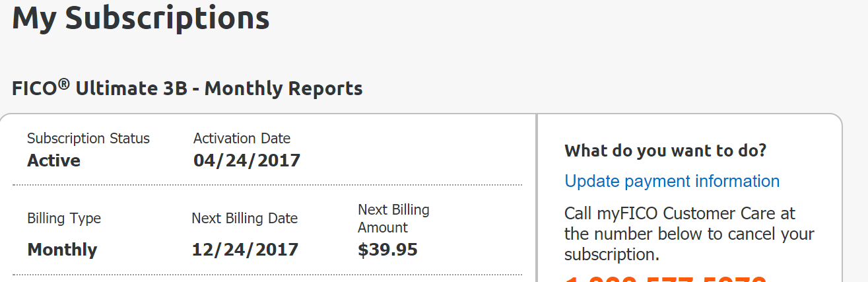Screen dimensions: 868x282
Task: Click the dotted divider below Activation Date
Action: (x=267, y=185)
